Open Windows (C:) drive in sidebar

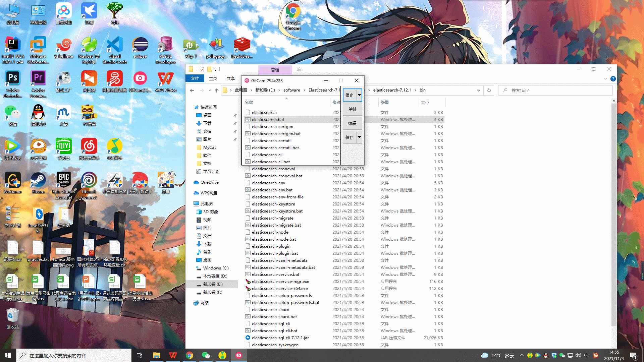pyautogui.click(x=216, y=268)
